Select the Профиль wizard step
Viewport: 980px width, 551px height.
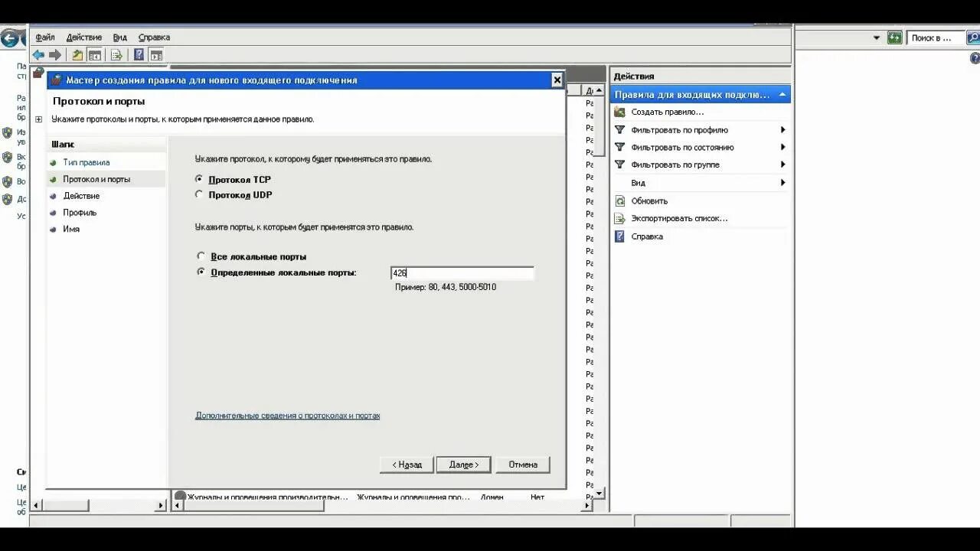[x=80, y=213]
